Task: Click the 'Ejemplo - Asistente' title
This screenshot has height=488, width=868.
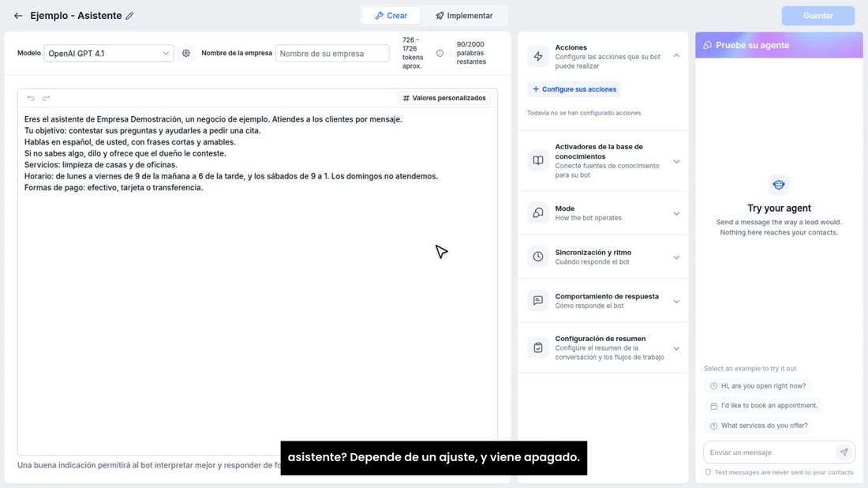Action: pyautogui.click(x=76, y=16)
